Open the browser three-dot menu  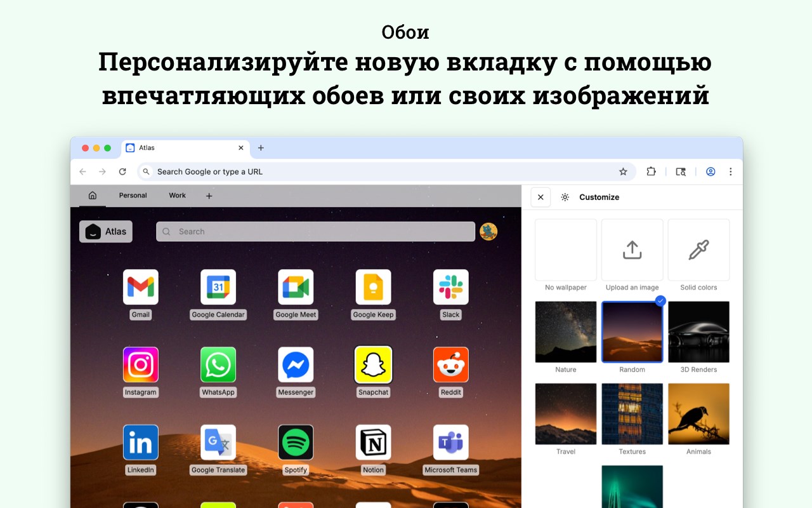pos(731,171)
